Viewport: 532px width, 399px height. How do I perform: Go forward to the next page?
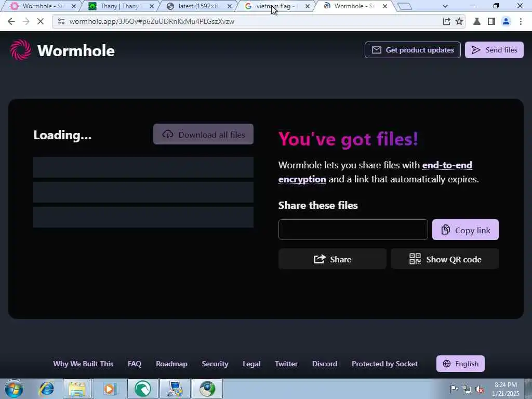(x=26, y=21)
